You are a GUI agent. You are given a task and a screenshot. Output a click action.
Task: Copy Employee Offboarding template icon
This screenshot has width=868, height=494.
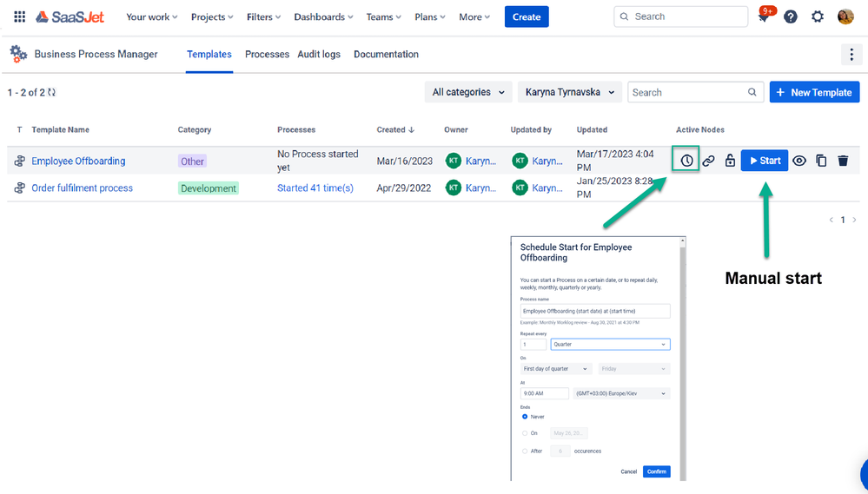tap(821, 161)
